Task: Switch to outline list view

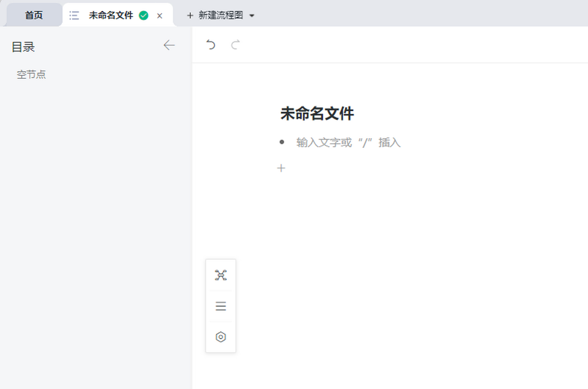Action: coord(220,306)
